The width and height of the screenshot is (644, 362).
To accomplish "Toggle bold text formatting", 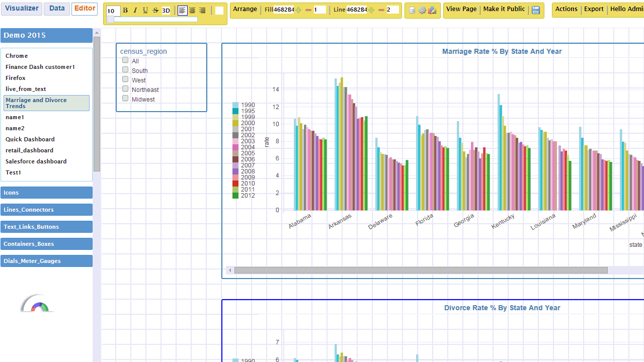I will [x=125, y=10].
